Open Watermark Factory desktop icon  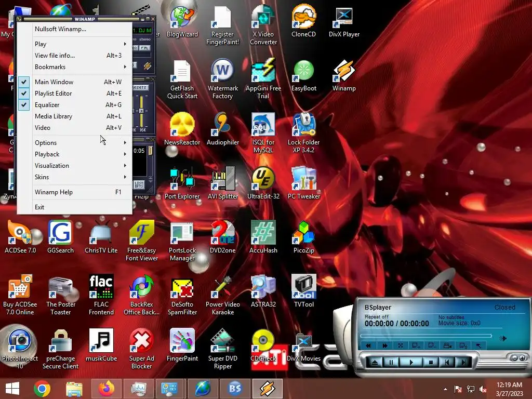(x=222, y=79)
